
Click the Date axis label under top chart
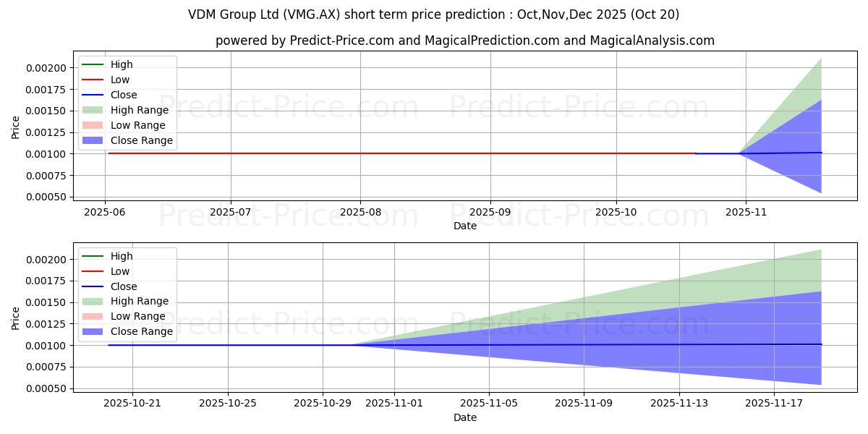[465, 226]
